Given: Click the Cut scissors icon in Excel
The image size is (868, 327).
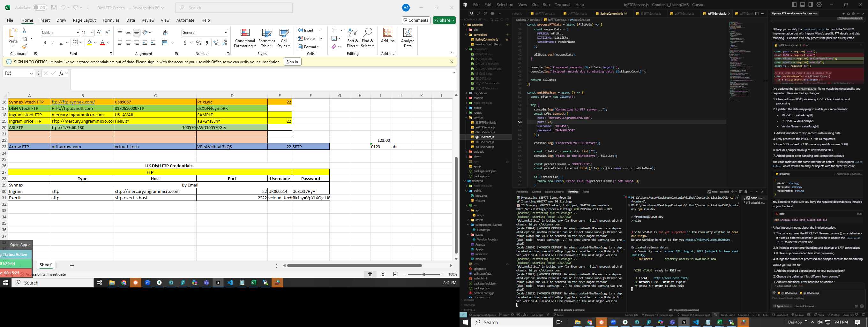Looking at the screenshot, I should click(24, 30).
